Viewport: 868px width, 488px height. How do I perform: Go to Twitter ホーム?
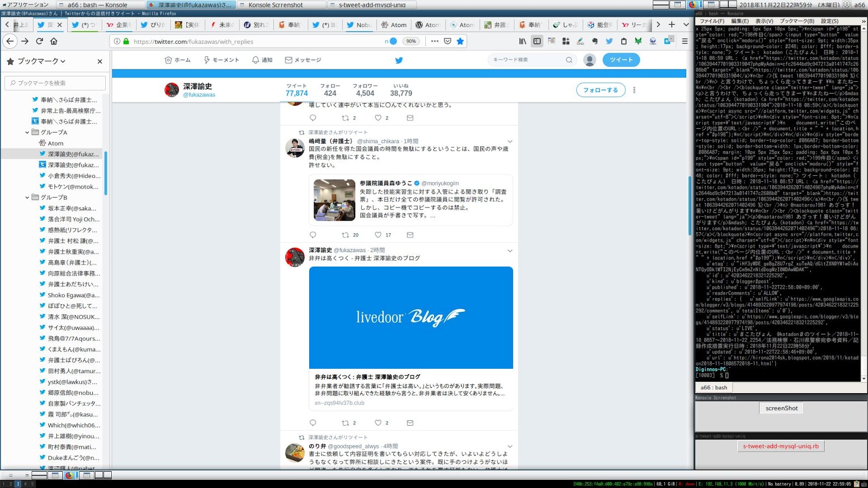pyautogui.click(x=178, y=60)
